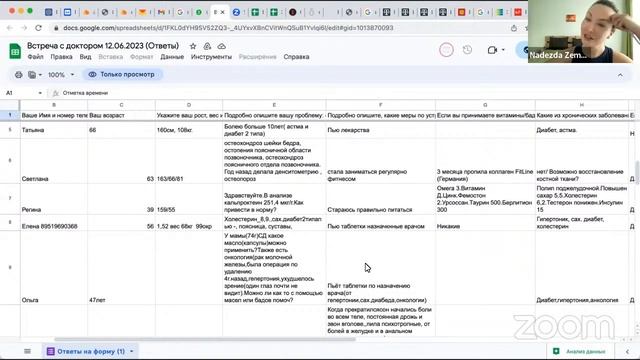The width and height of the screenshot is (640, 360).
Task: Select the cell with name 'Ольга'
Action: tap(54, 268)
